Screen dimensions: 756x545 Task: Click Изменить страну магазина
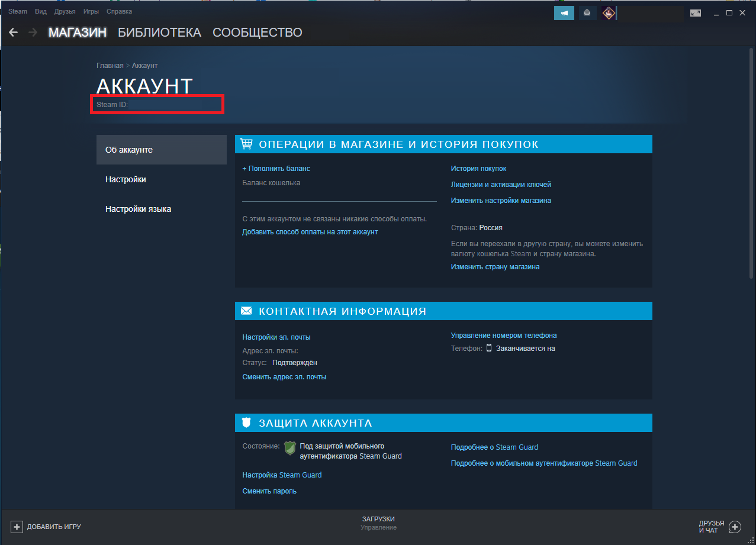496,267
